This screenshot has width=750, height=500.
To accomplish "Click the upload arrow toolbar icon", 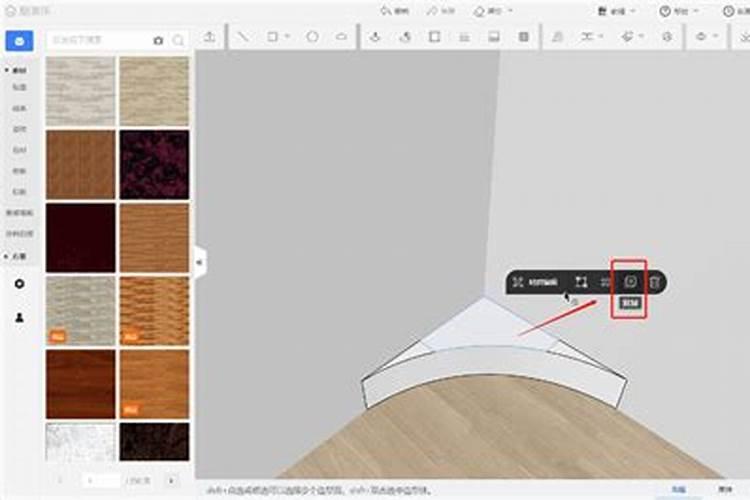I will [x=210, y=37].
